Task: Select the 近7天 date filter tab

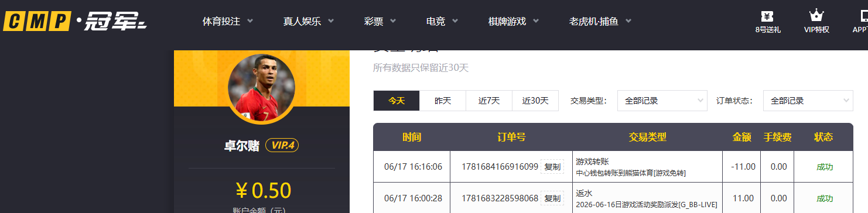Action: point(489,101)
